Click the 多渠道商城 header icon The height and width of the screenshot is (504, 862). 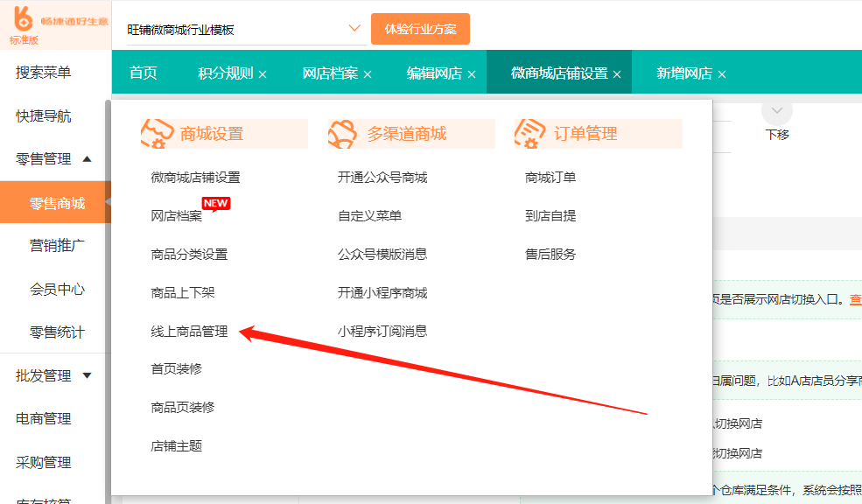coord(343,133)
